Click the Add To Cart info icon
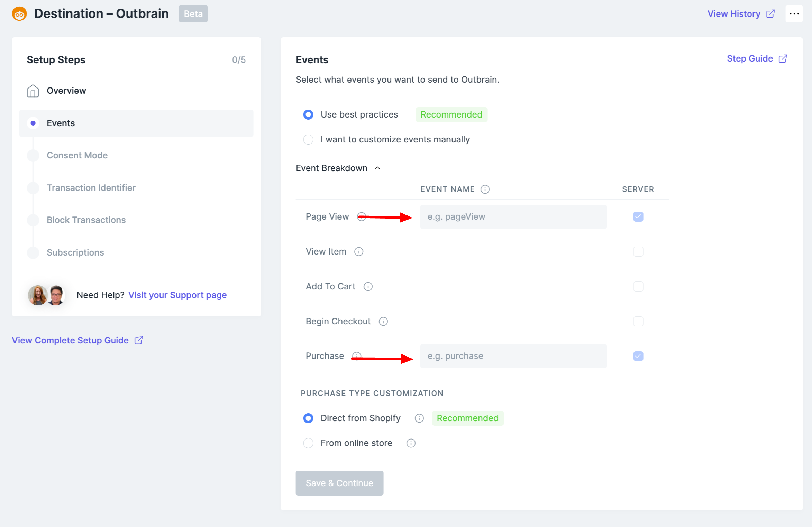 pyautogui.click(x=368, y=286)
